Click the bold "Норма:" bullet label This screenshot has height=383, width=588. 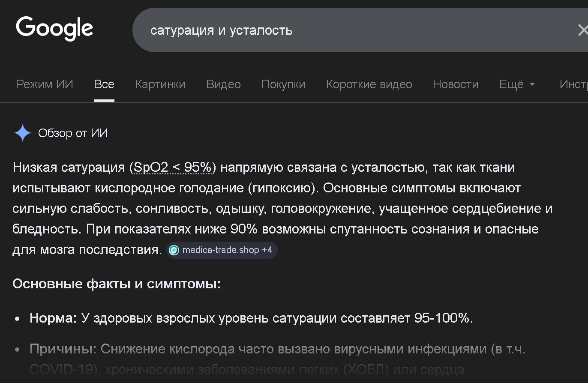pos(53,318)
